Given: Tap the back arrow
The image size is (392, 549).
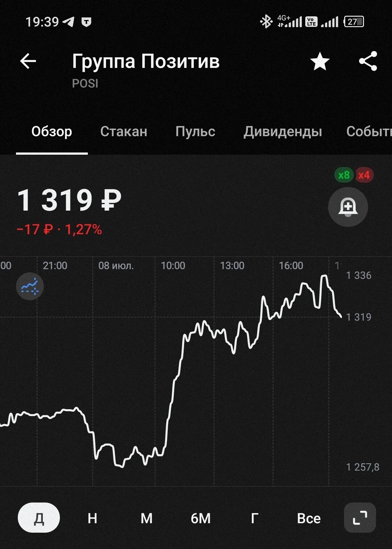Looking at the screenshot, I should pos(28,61).
